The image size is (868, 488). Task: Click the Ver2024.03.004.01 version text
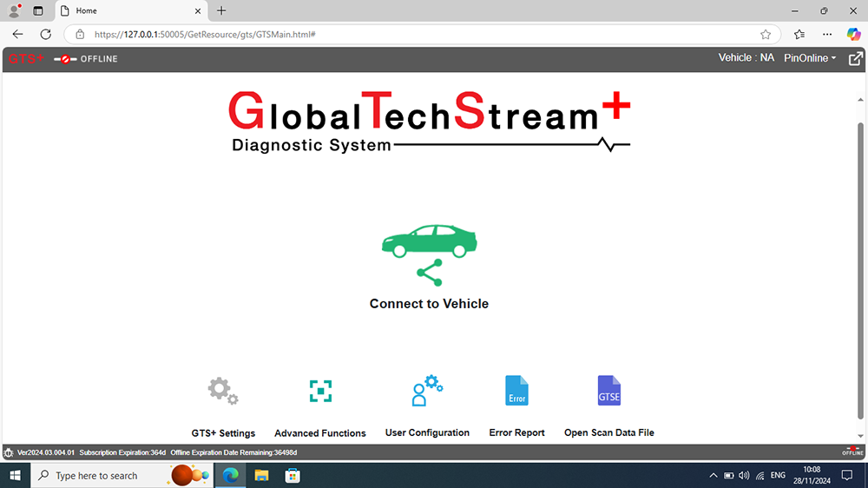pos(45,452)
